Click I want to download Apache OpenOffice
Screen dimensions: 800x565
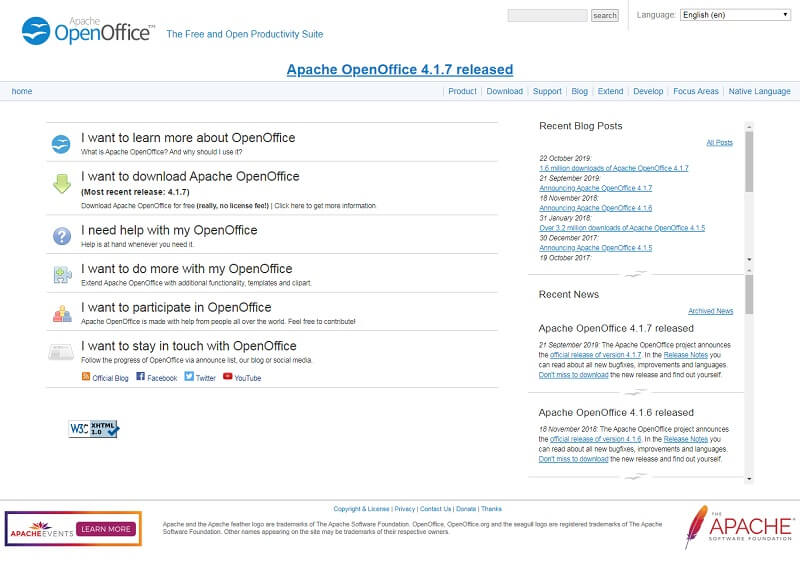190,176
